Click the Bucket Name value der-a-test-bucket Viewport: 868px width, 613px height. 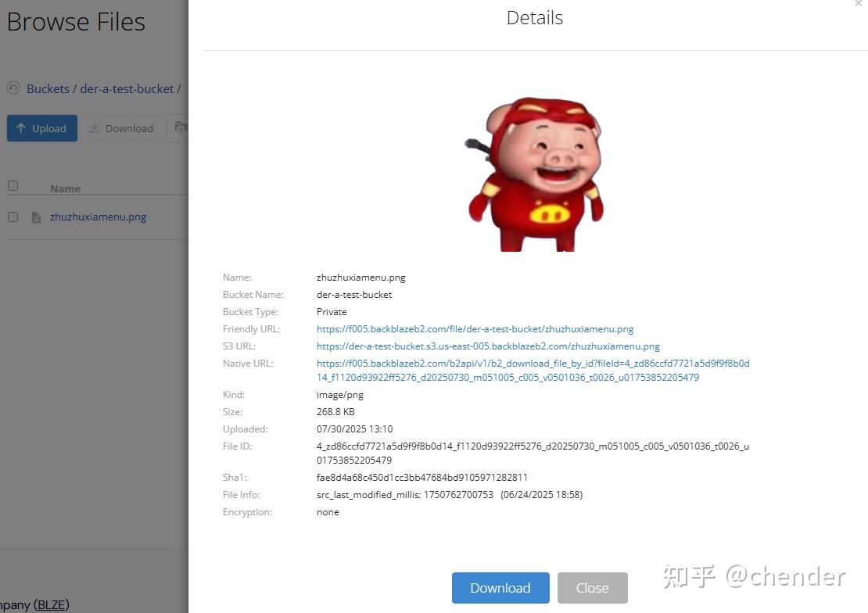(x=354, y=295)
